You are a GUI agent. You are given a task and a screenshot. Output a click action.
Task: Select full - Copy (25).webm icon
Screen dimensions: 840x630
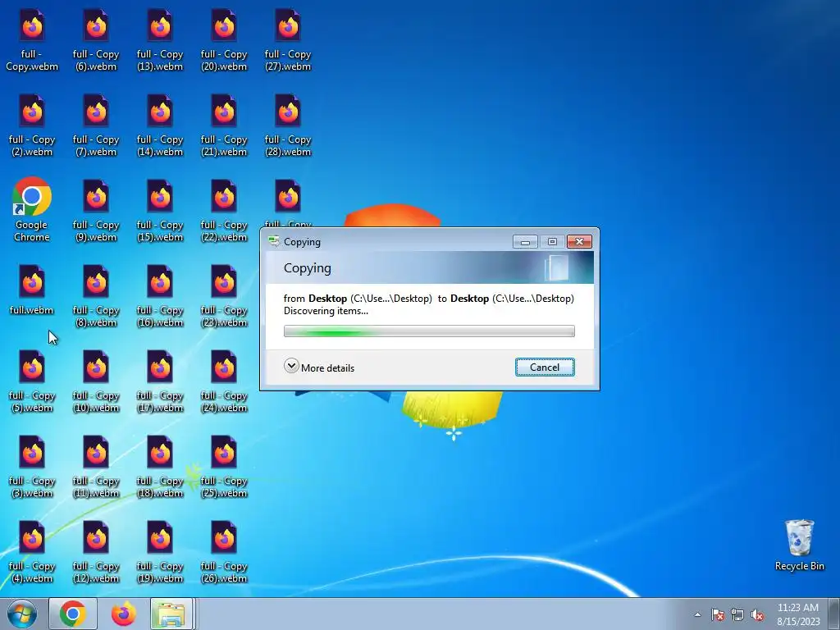point(224,467)
